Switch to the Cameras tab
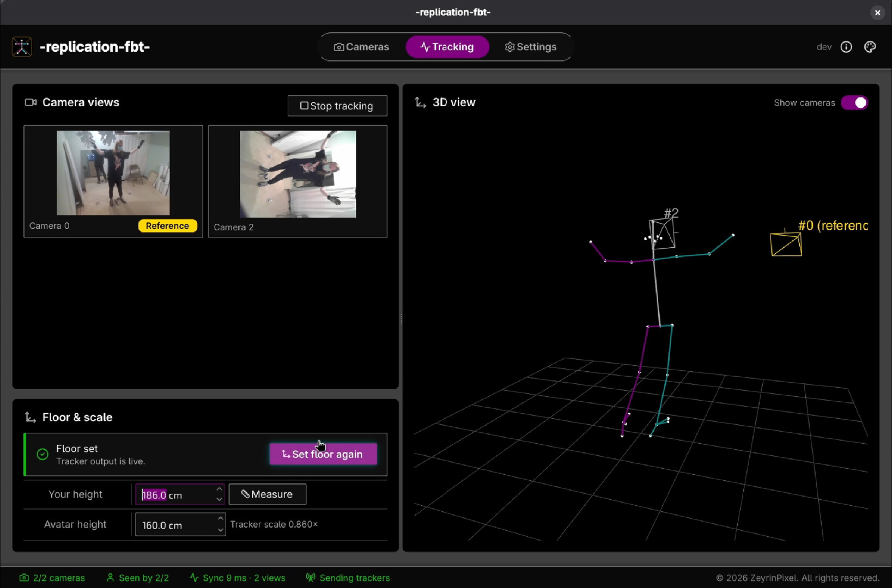 [361, 47]
